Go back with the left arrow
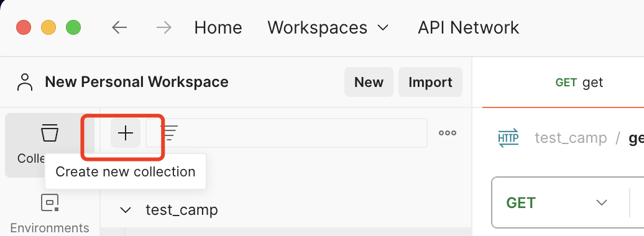 (x=119, y=27)
